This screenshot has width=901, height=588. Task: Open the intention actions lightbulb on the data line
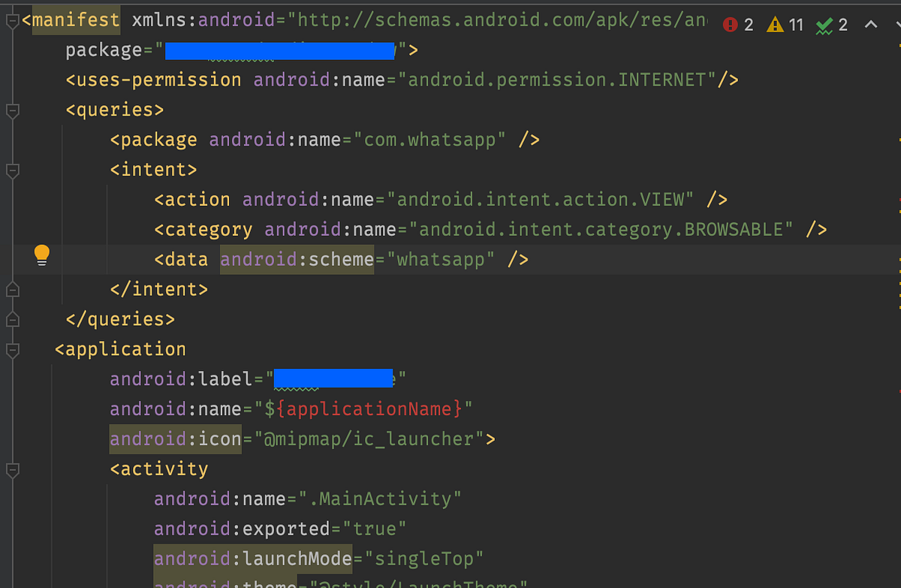41,256
